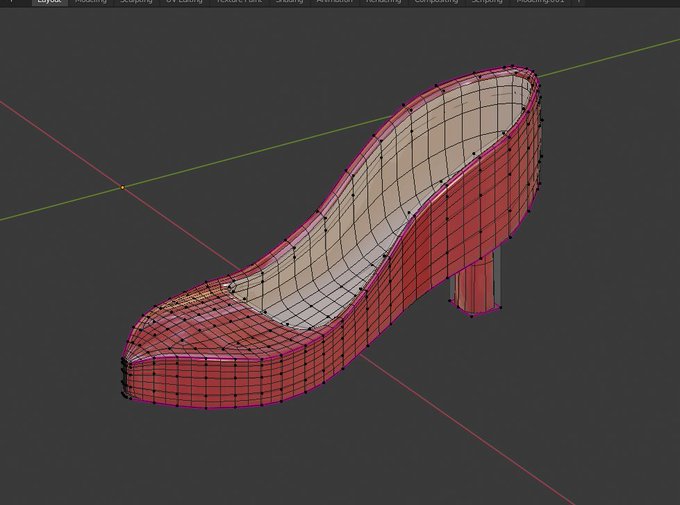This screenshot has height=505, width=680.
Task: Go to the Compositing tab
Action: point(436,2)
